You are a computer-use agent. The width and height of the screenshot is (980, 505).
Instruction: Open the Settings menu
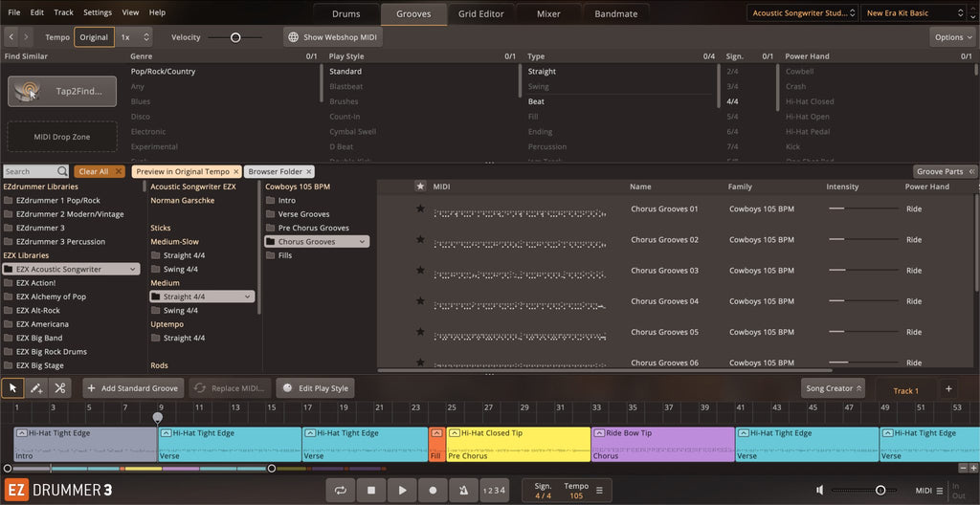tap(98, 12)
